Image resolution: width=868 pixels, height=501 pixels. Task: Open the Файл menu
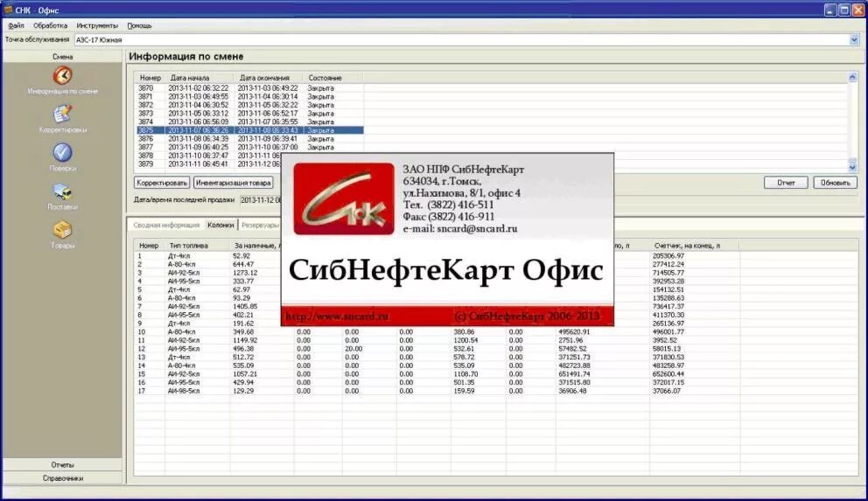tap(16, 25)
